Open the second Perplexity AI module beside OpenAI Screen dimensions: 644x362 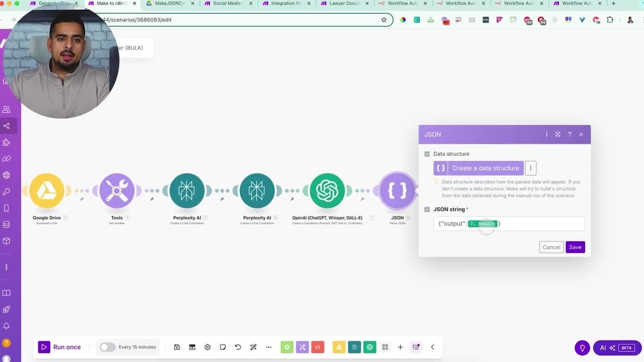[257, 191]
